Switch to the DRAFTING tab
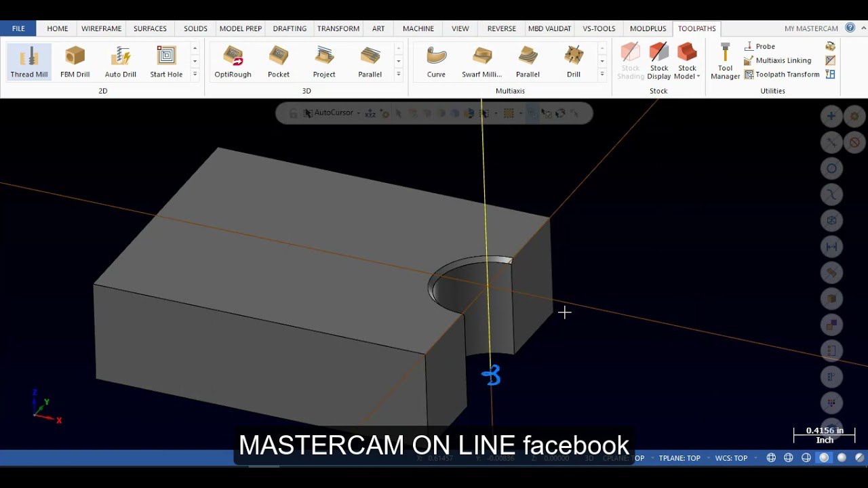 pos(290,28)
